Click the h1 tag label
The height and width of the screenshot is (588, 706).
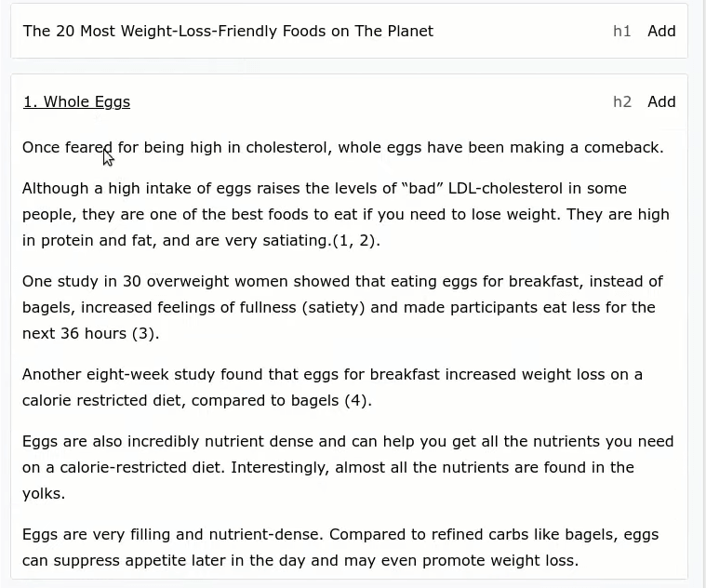(x=621, y=31)
